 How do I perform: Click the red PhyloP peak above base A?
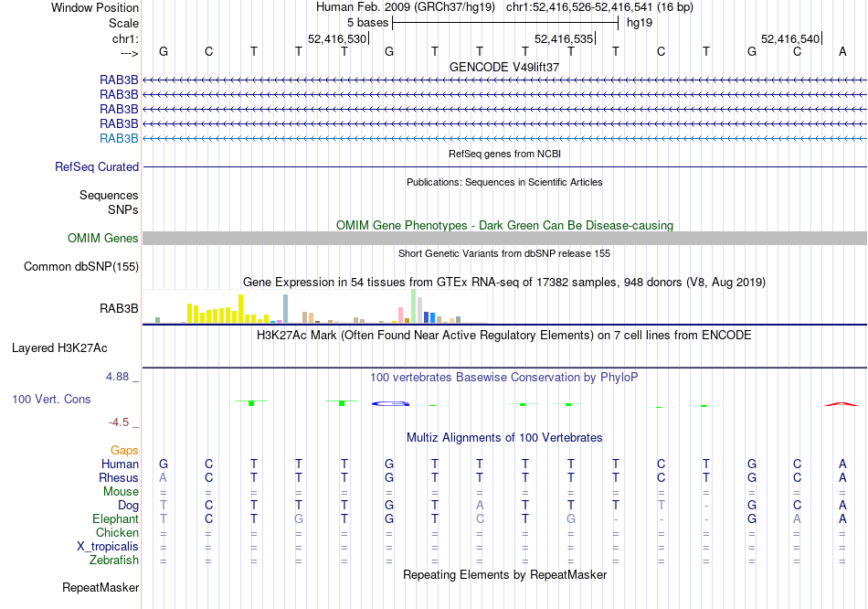[842, 404]
